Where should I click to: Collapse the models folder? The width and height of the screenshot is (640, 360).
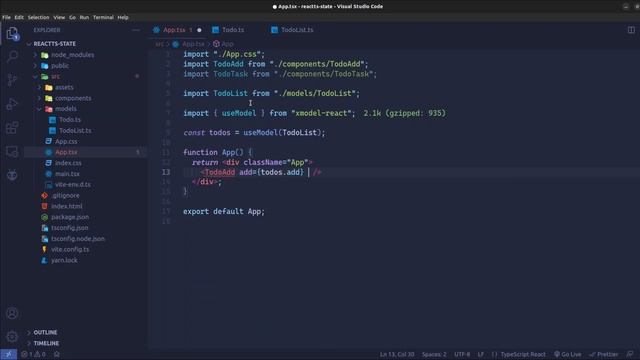coord(66,109)
